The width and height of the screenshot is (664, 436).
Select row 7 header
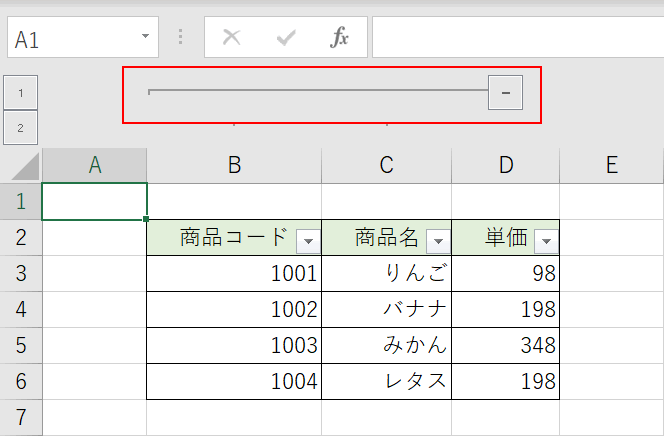point(21,417)
